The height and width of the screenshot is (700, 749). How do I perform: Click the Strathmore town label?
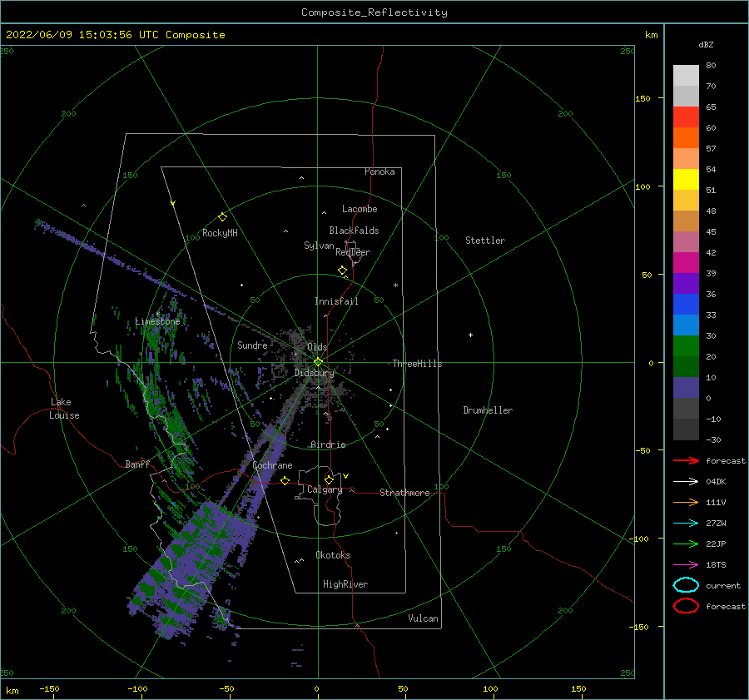404,493
